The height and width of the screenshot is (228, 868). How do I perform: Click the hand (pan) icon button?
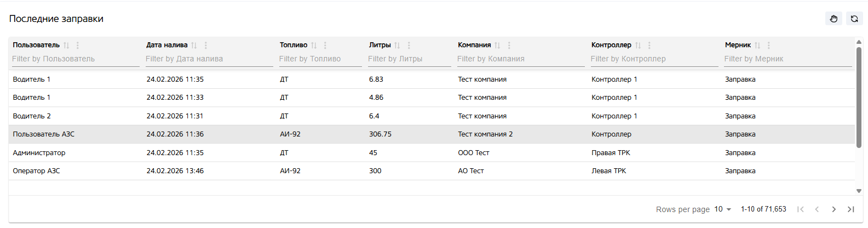[x=833, y=19]
